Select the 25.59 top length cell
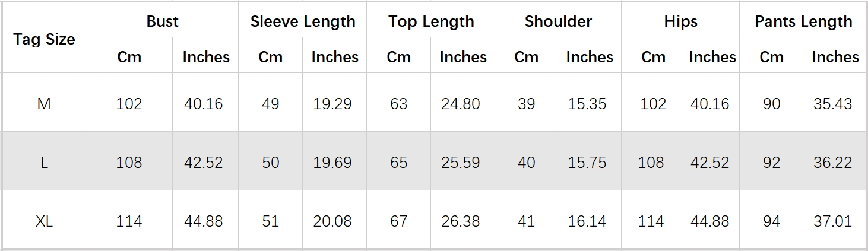 point(461,163)
